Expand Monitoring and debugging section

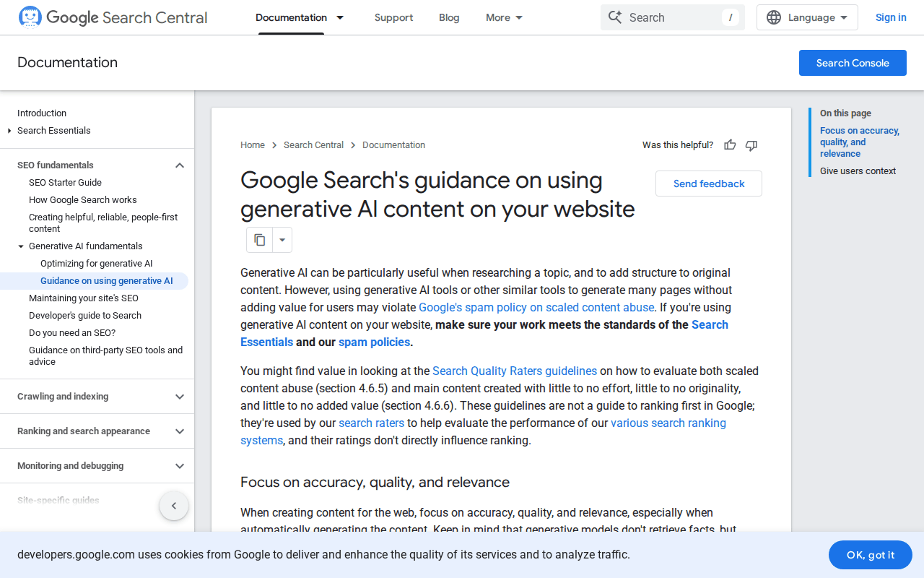click(180, 466)
